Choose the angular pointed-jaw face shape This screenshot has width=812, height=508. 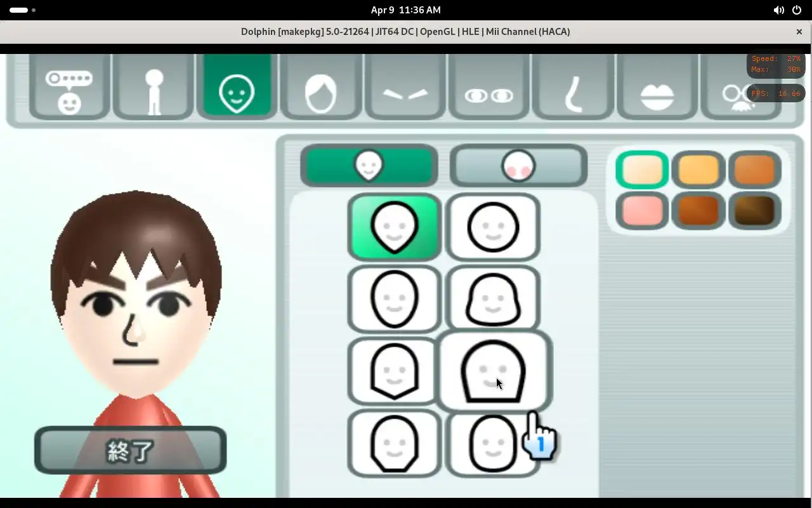pyautogui.click(x=394, y=371)
